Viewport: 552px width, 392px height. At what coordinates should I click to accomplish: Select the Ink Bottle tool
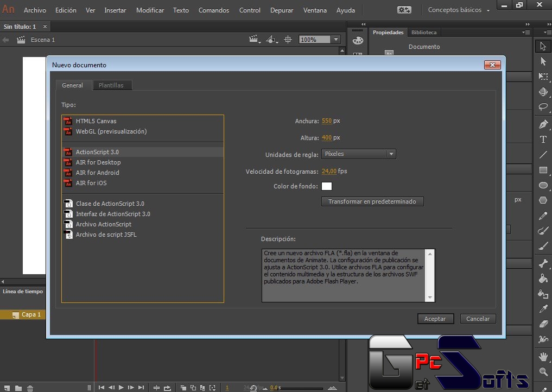(543, 294)
